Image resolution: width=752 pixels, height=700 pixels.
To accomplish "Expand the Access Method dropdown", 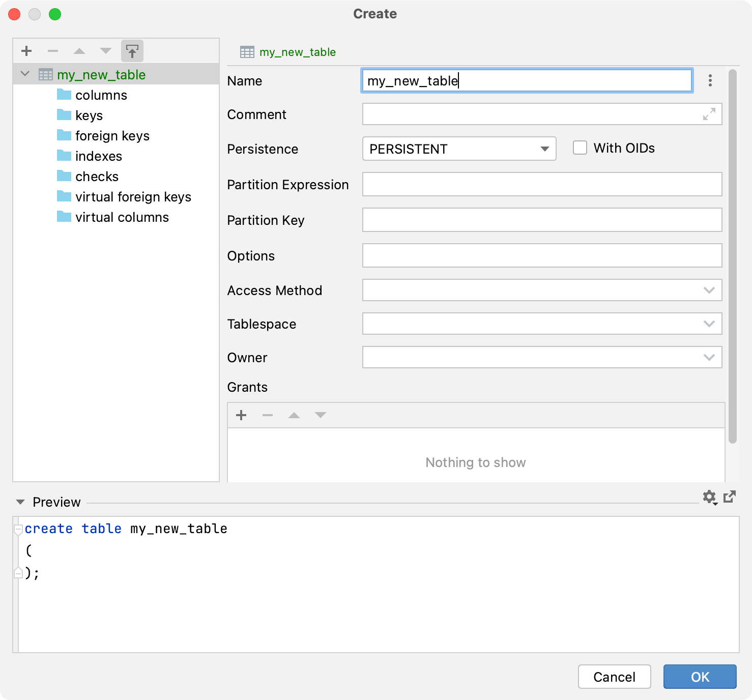I will [x=709, y=290].
